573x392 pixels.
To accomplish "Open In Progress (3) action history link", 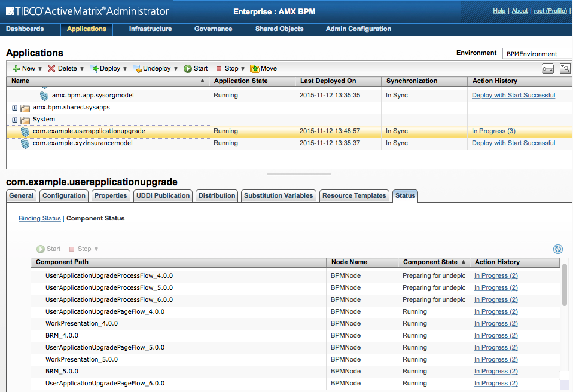I will (493, 131).
